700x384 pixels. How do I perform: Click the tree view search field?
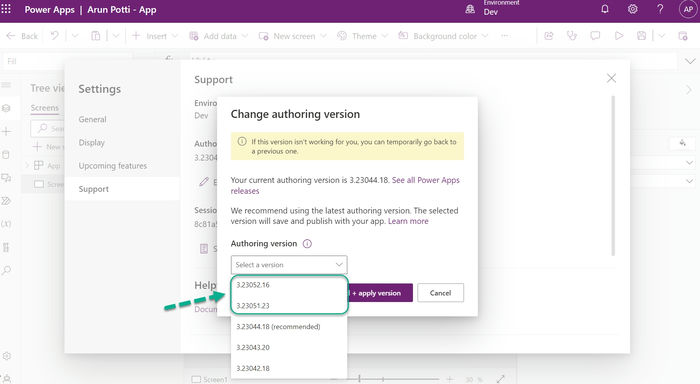tap(48, 129)
